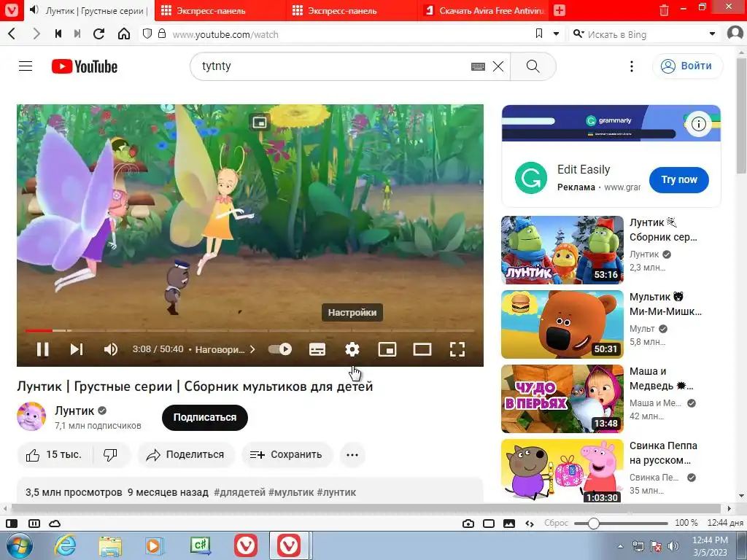Dislike the video
Viewport: 747px width, 560px height.
(111, 455)
